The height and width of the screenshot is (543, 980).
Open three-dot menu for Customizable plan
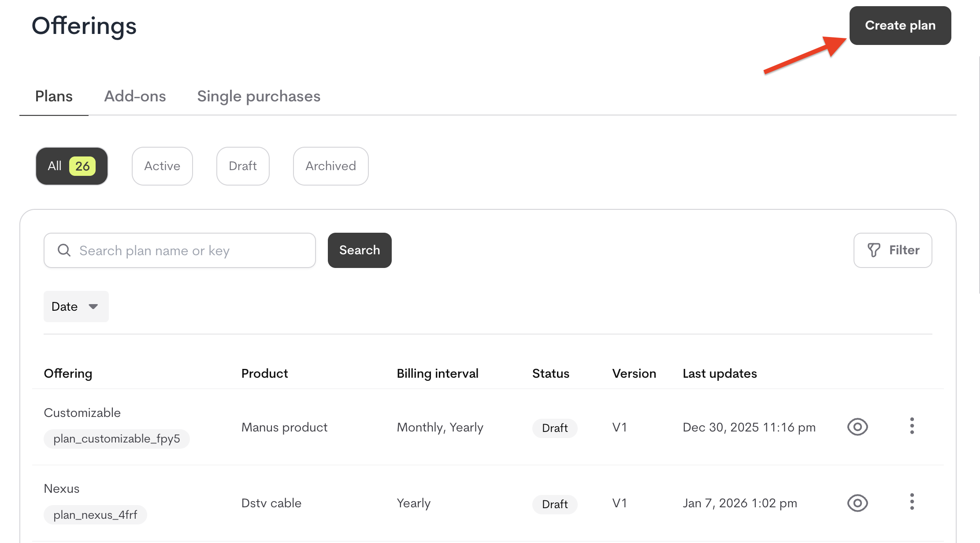coord(912,426)
